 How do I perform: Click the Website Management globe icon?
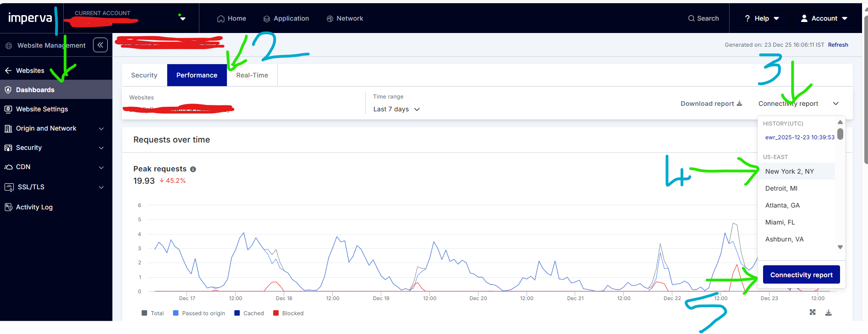tap(9, 46)
